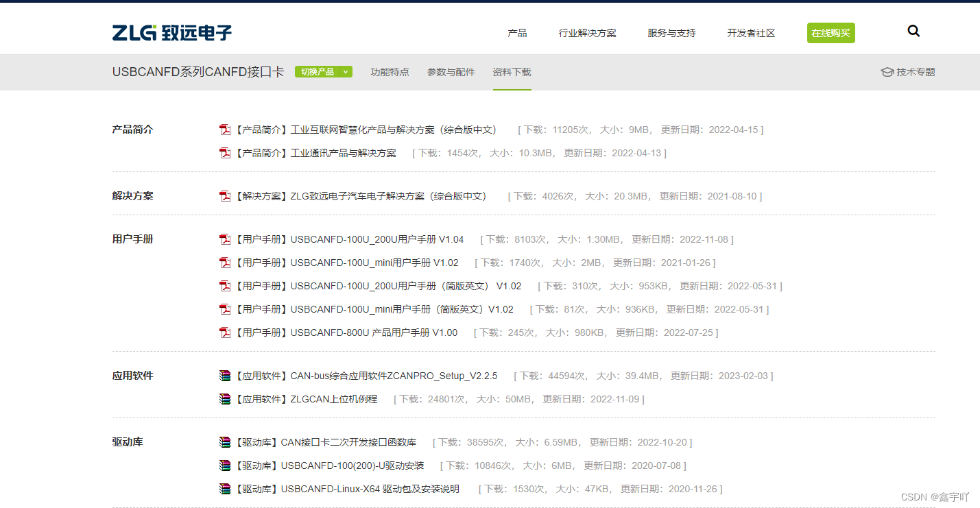980x508 pixels.
Task: Download USBCANFD-100(200)-U驱动安装
Action: coord(329,465)
